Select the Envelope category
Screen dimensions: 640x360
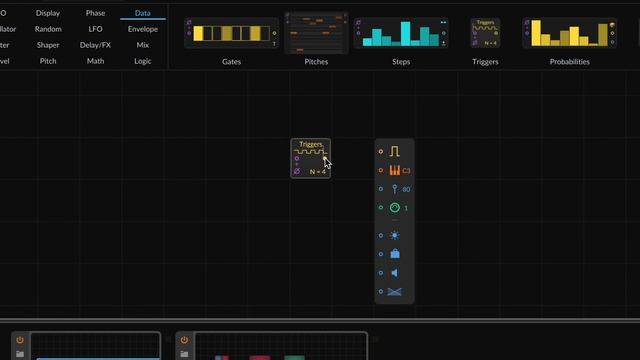[x=142, y=29]
